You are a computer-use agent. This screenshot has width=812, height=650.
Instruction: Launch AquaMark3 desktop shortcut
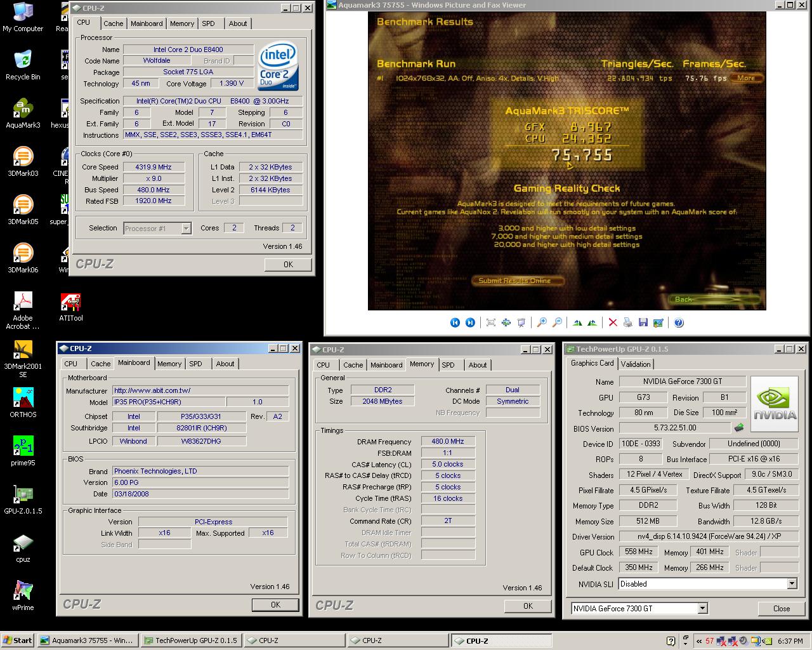[x=23, y=114]
